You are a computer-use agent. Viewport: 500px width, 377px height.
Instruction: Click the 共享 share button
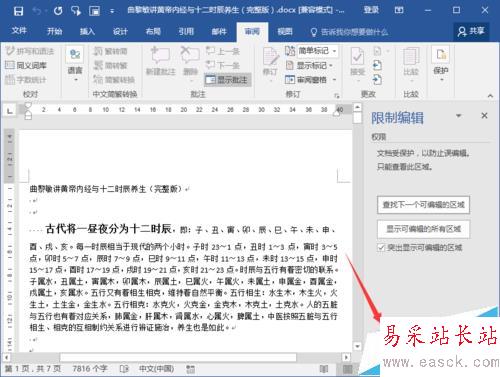(x=471, y=31)
